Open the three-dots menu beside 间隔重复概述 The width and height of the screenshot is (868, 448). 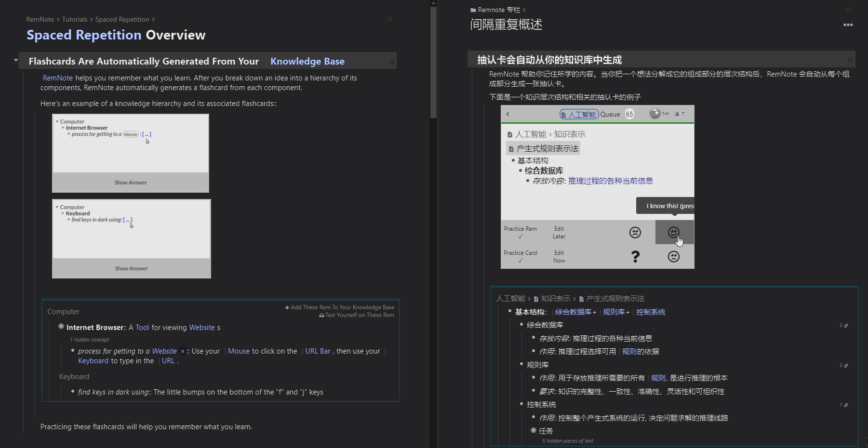[848, 25]
